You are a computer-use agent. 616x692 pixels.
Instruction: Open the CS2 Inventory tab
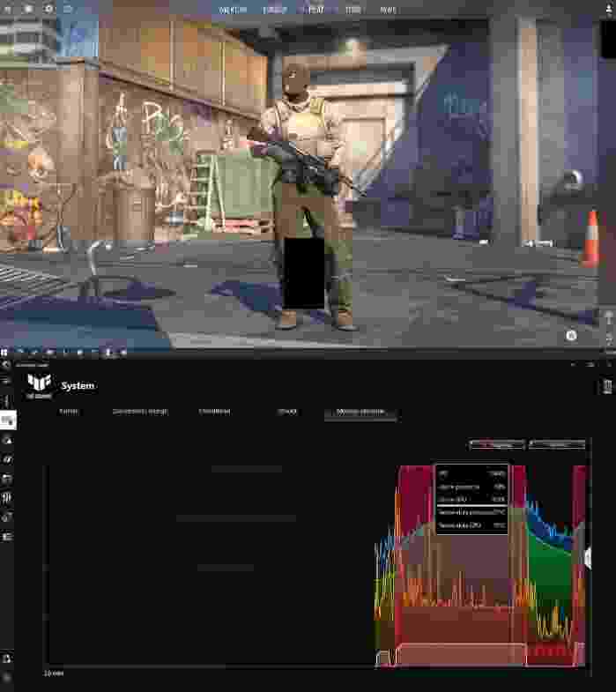233,10
